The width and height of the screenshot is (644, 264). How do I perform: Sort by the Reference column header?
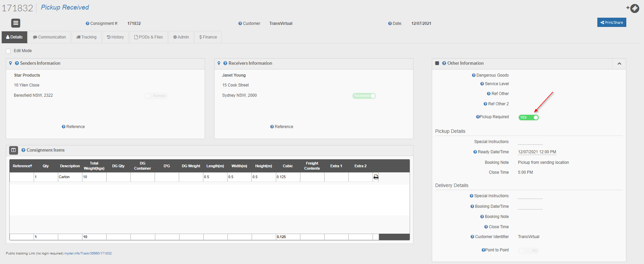click(x=22, y=166)
